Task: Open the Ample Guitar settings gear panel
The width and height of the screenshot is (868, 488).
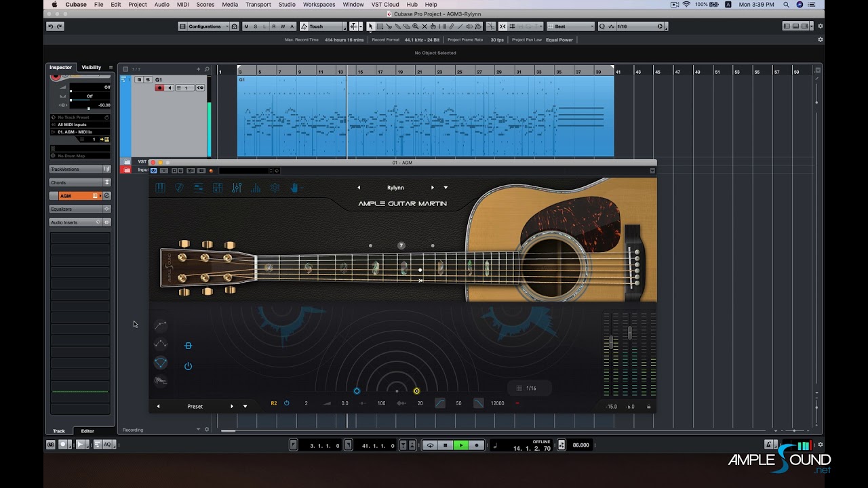Action: pos(275,188)
